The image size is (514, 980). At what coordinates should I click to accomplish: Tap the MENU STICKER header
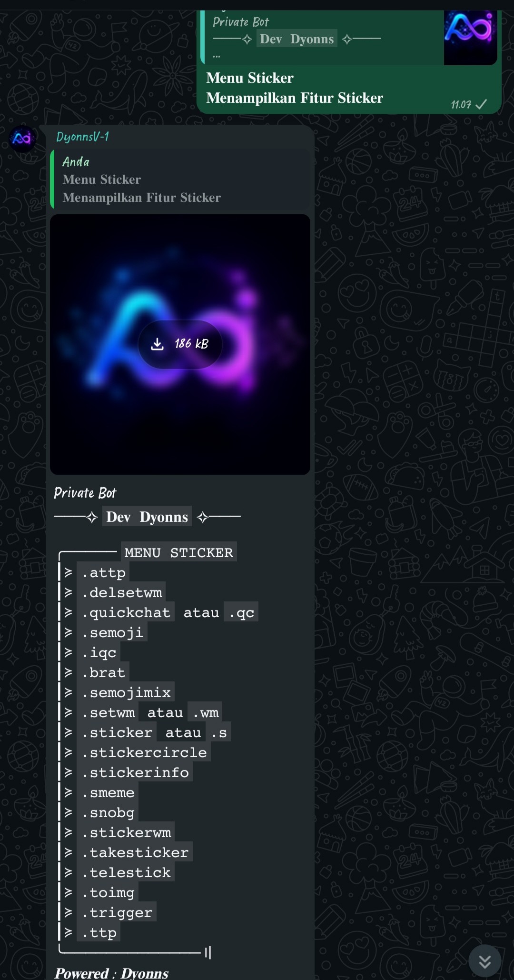coord(179,552)
